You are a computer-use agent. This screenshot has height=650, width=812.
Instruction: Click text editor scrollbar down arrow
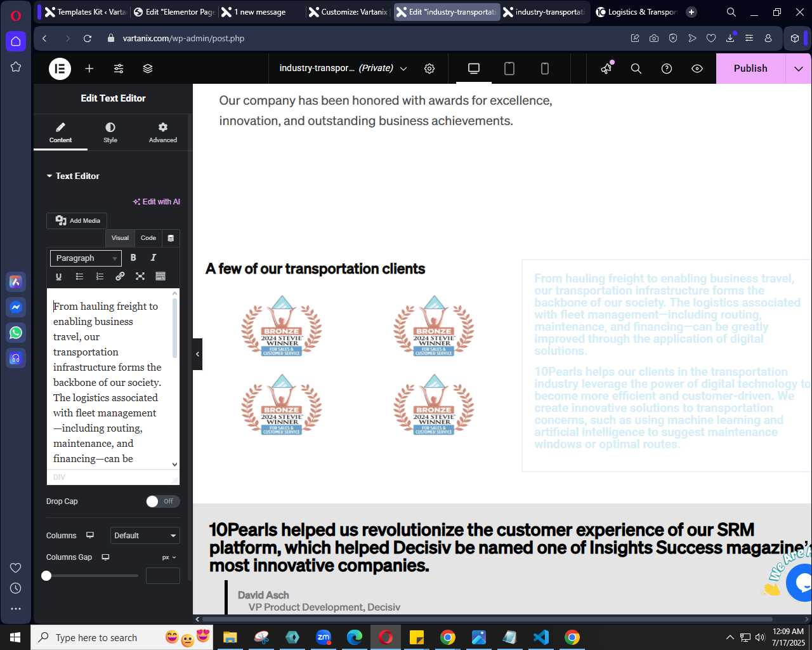(x=174, y=464)
